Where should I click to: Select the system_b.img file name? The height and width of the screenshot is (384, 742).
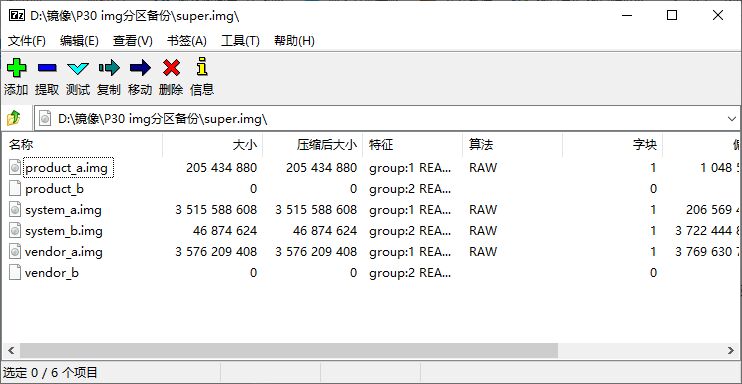tap(64, 231)
